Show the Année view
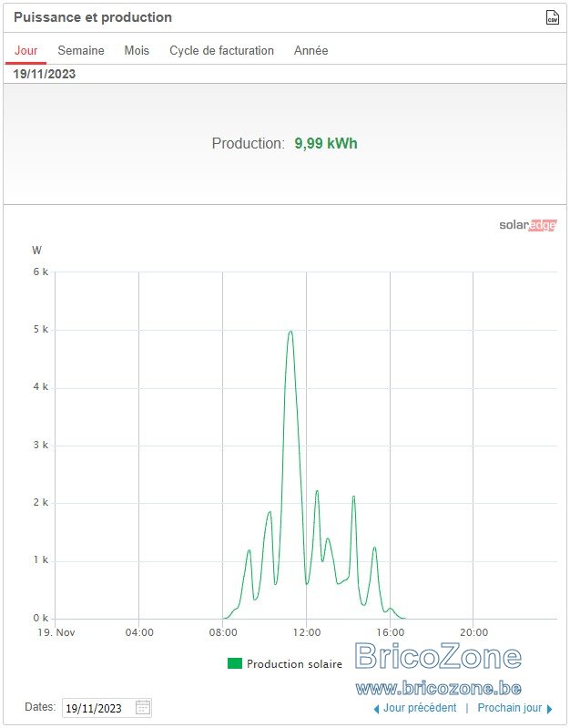 point(311,51)
